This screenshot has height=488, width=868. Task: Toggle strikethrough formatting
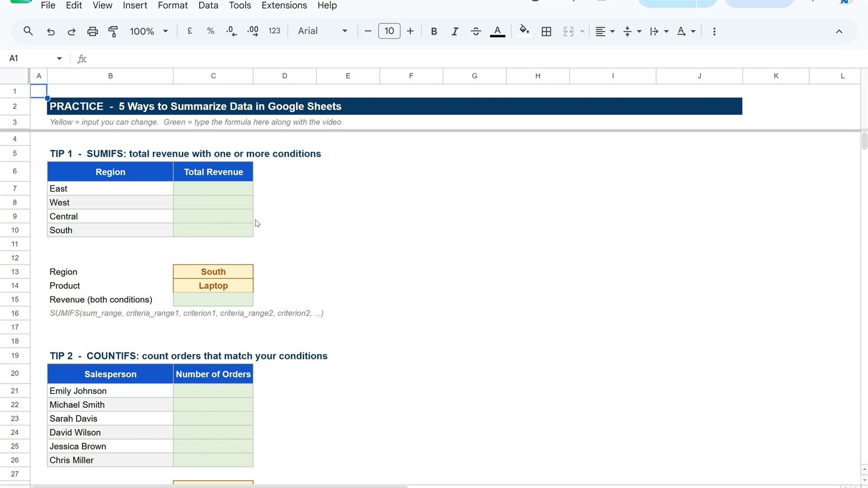476,31
